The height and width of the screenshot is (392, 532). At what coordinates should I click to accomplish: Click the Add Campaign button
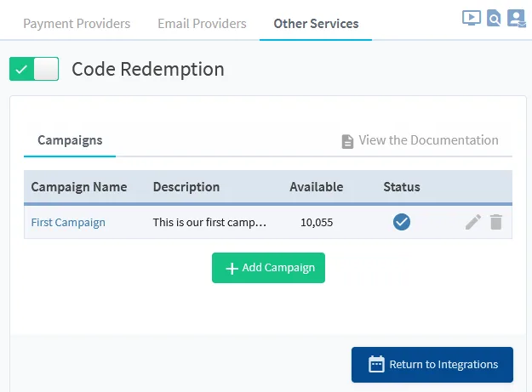tap(268, 268)
